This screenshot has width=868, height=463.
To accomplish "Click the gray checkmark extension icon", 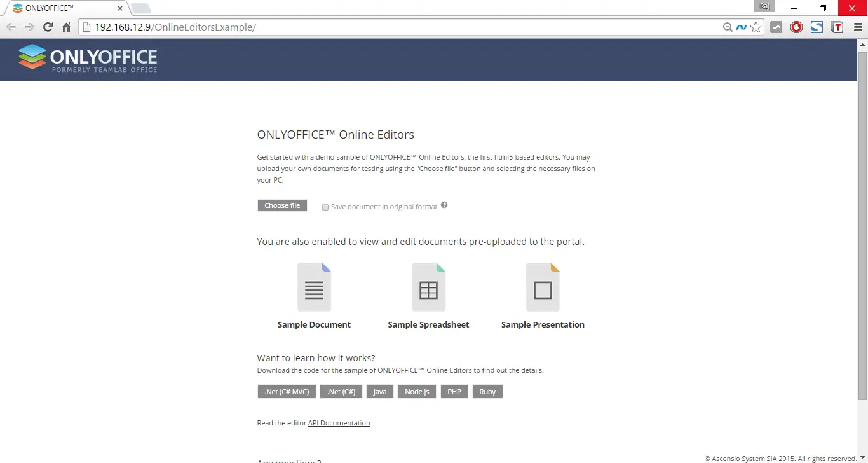I will click(776, 27).
